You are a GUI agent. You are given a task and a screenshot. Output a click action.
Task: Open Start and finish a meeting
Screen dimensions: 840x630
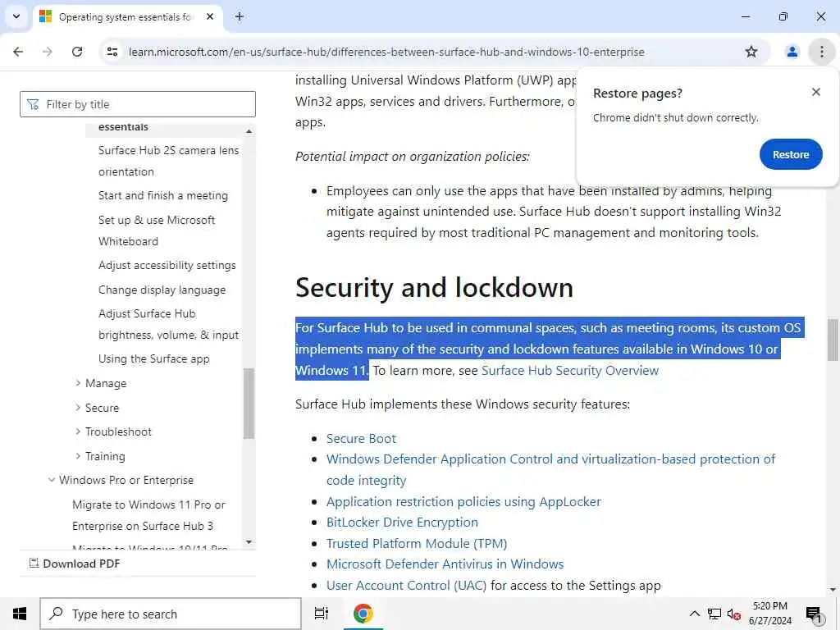pos(163,195)
